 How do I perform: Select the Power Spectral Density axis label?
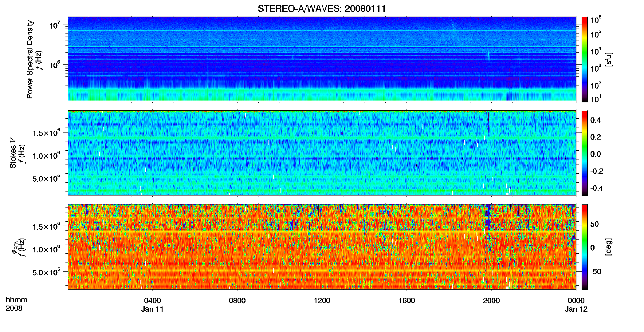click(x=30, y=59)
